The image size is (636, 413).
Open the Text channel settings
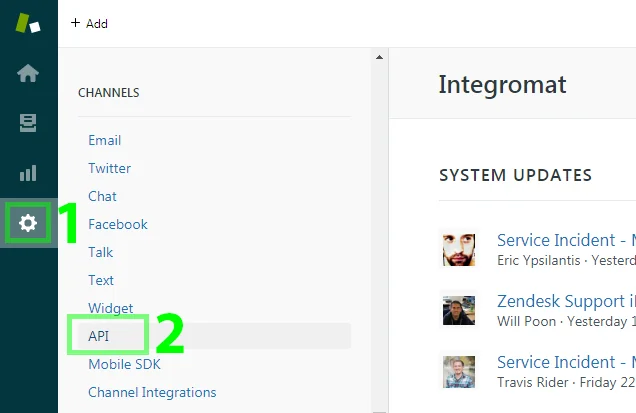(101, 280)
